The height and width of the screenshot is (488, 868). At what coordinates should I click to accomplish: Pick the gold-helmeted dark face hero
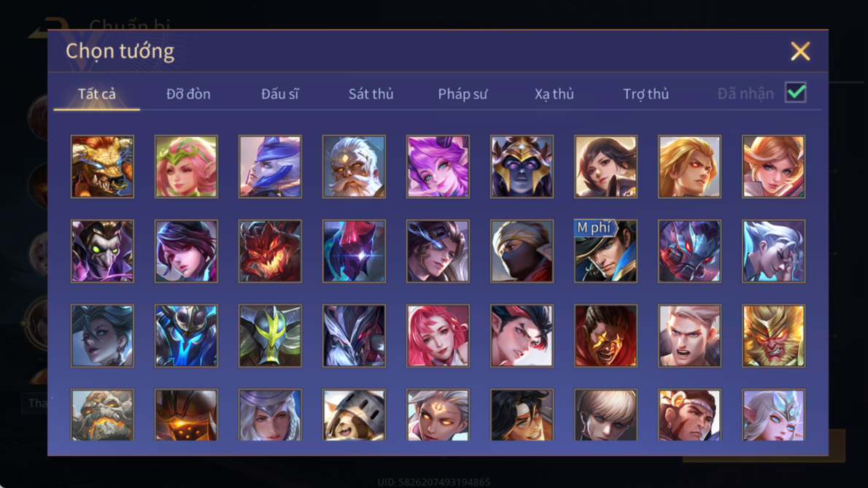522,166
